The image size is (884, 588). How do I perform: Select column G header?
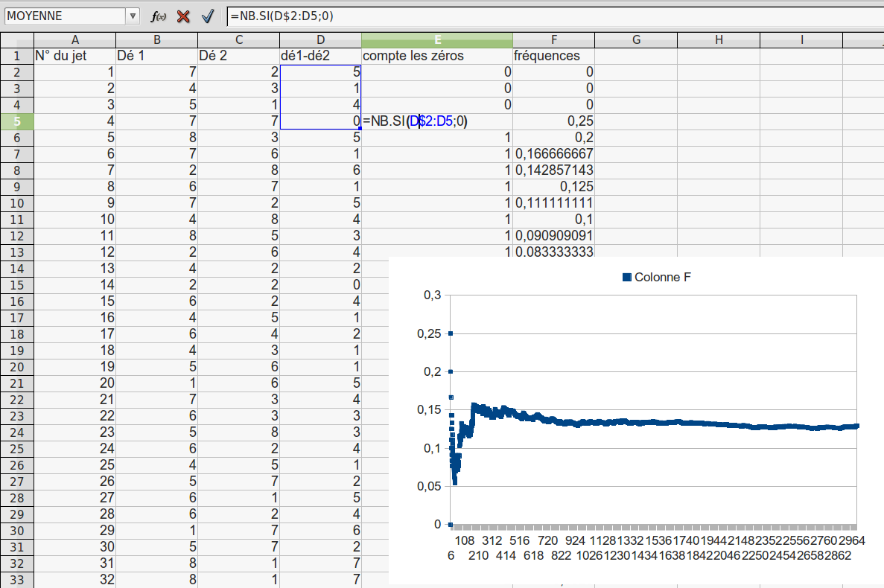pyautogui.click(x=636, y=40)
